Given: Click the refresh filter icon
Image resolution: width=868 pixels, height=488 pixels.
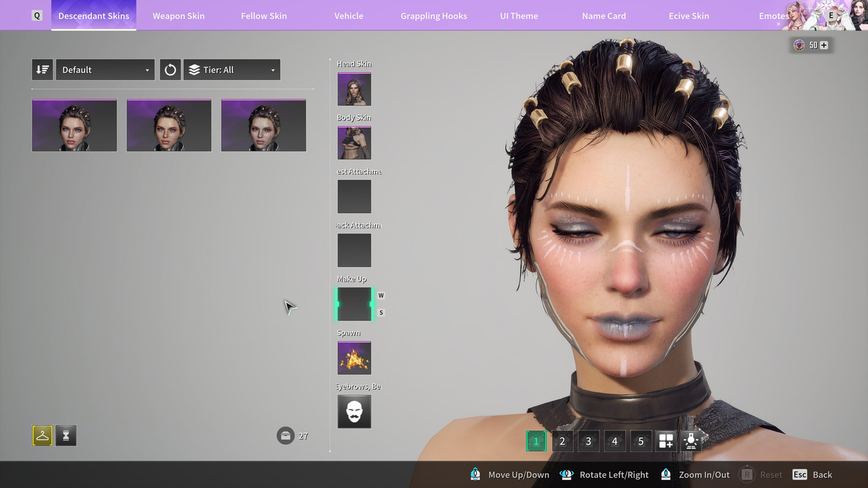Looking at the screenshot, I should [170, 70].
